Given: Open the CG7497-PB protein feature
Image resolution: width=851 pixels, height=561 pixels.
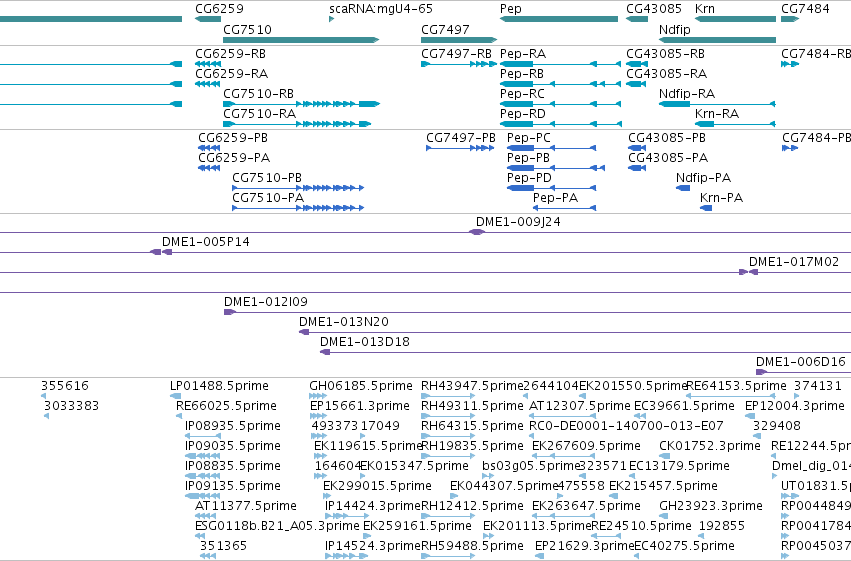Looking at the screenshot, I should click(x=460, y=148).
